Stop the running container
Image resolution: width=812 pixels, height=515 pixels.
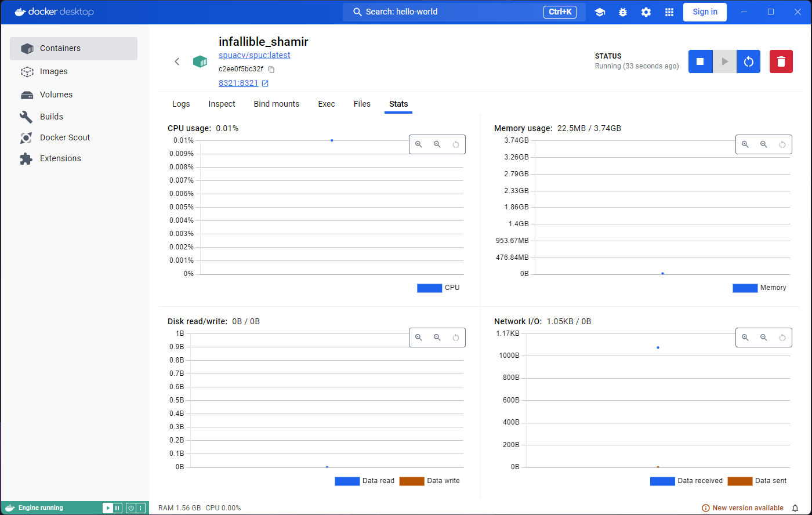(x=700, y=61)
